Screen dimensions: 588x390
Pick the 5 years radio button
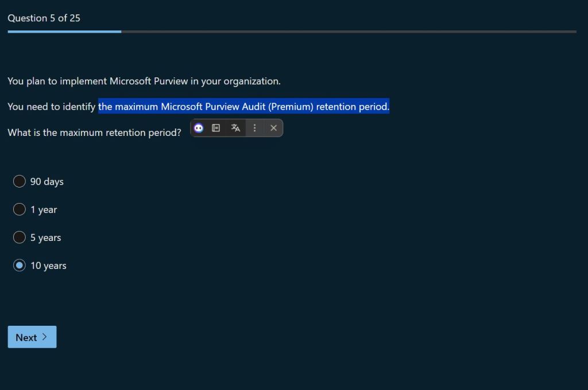click(20, 237)
